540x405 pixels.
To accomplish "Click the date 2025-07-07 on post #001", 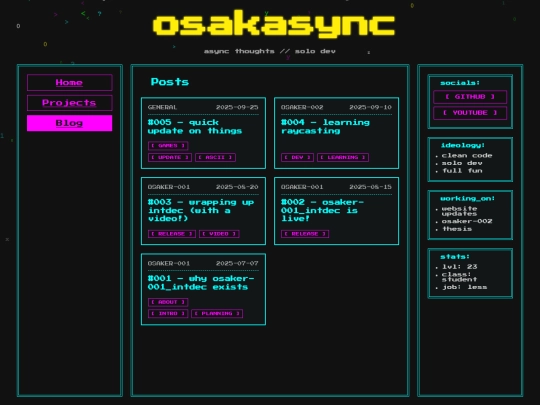I will [x=237, y=263].
